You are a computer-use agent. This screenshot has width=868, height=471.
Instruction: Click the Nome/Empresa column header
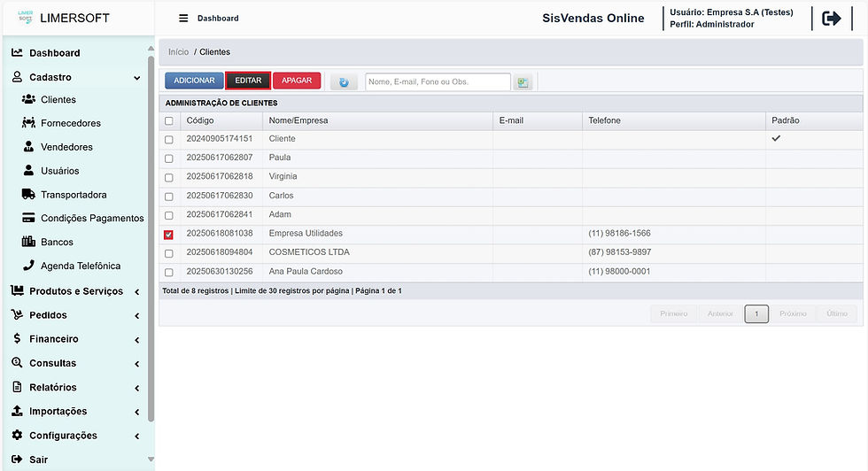click(x=377, y=120)
